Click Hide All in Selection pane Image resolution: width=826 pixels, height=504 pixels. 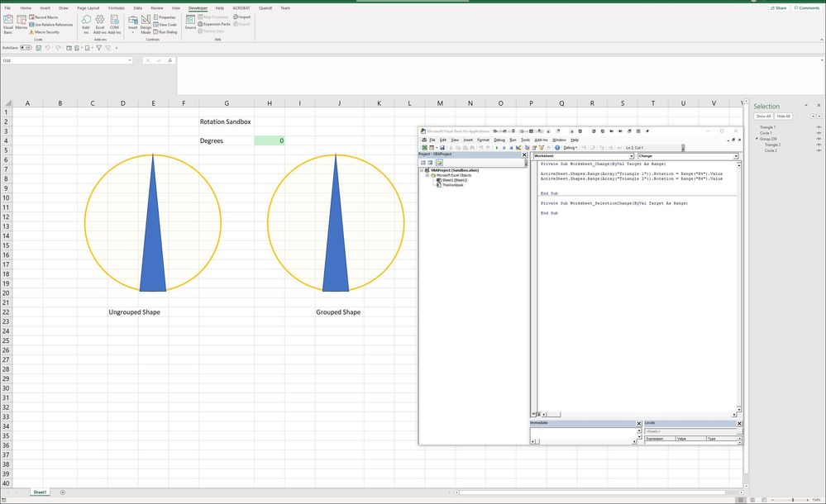[x=783, y=116]
